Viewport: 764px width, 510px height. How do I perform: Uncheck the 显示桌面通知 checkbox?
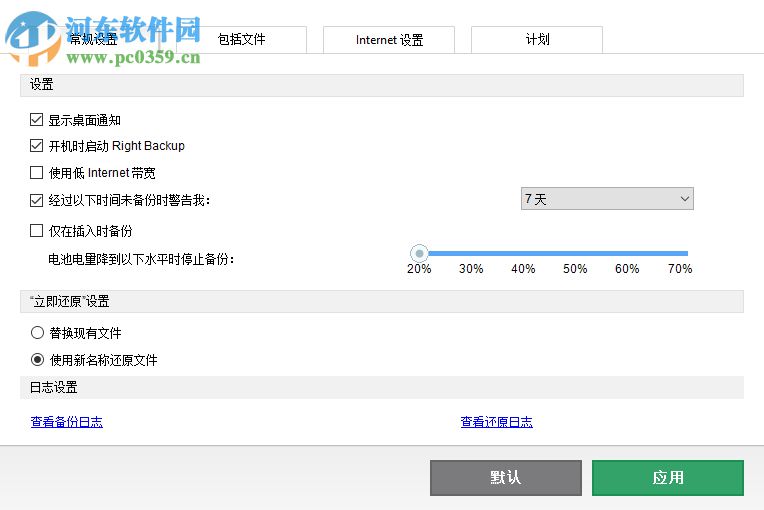[x=37, y=120]
